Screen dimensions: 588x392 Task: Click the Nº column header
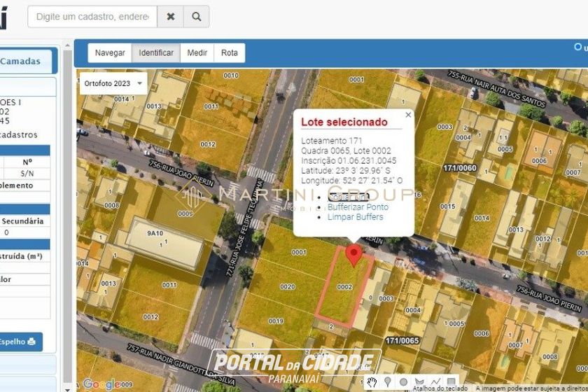click(27, 162)
